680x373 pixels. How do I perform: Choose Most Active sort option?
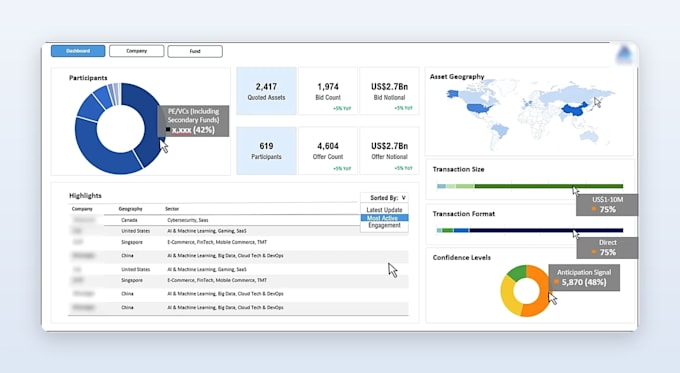pyautogui.click(x=384, y=218)
